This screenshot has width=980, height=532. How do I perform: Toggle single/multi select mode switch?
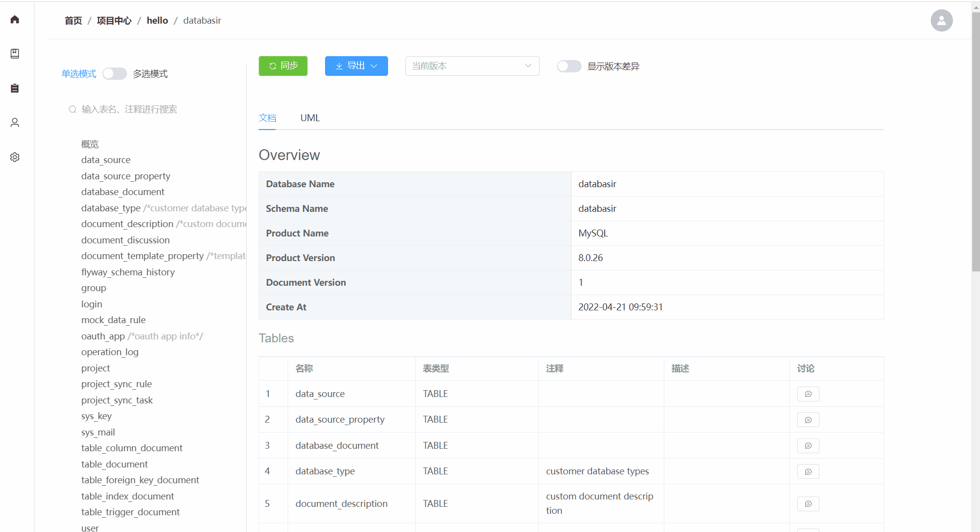114,74
